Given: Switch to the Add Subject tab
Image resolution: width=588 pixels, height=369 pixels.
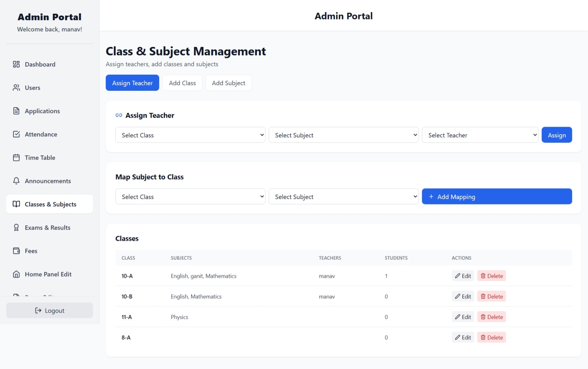Looking at the screenshot, I should coord(228,83).
